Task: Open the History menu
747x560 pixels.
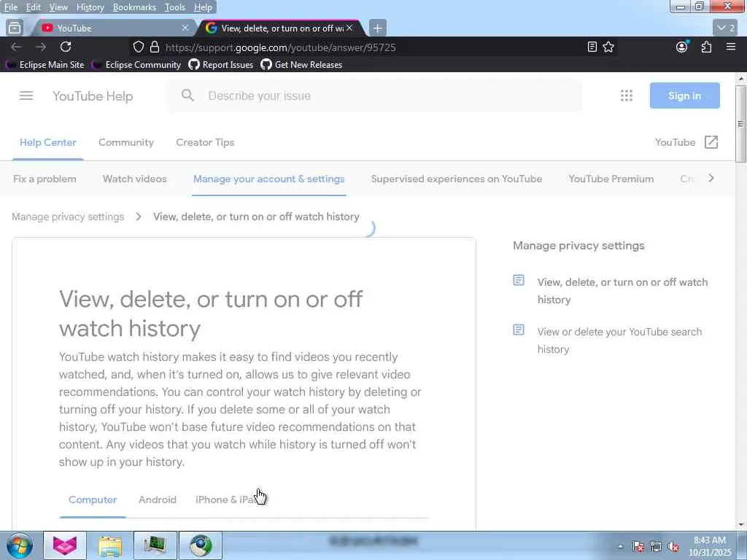Action: (90, 7)
